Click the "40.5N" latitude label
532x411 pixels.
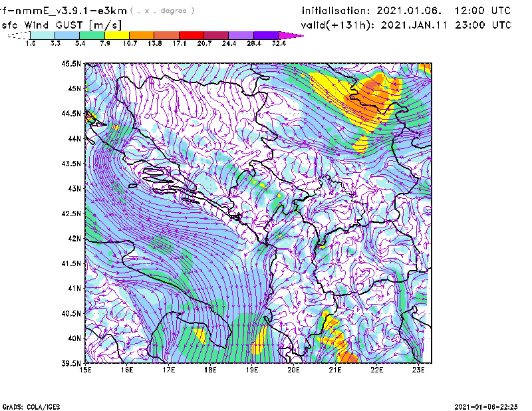[71, 313]
